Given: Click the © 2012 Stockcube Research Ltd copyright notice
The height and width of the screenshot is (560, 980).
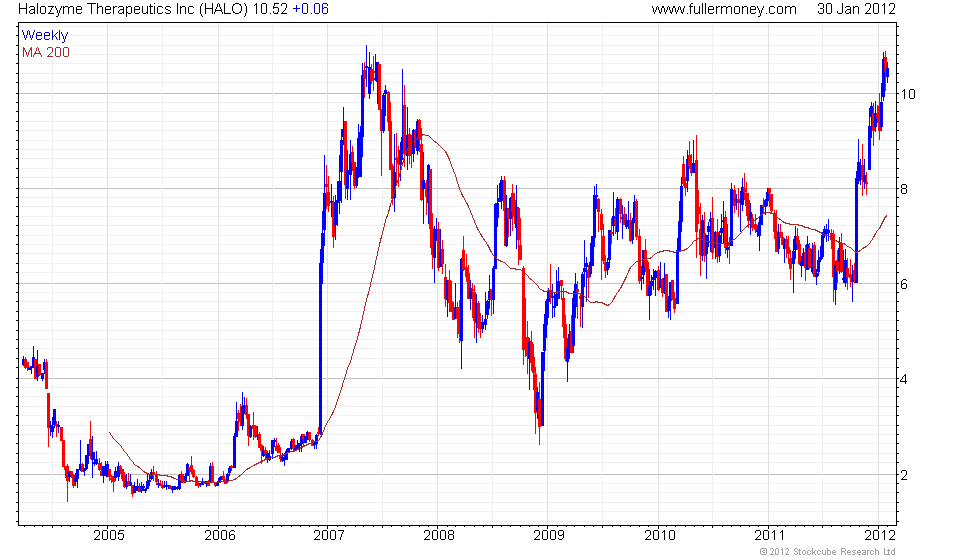Looking at the screenshot, I should point(828,552).
